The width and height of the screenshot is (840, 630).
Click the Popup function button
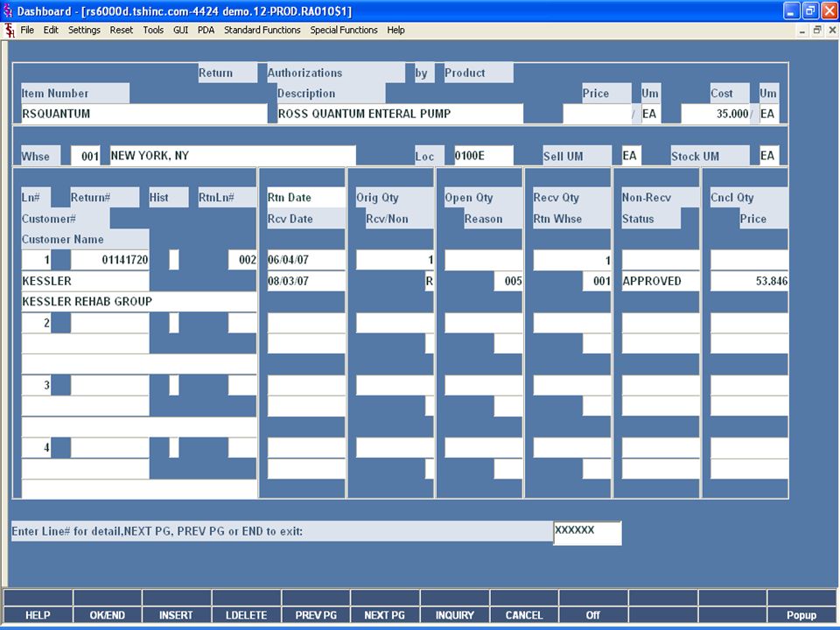click(x=801, y=615)
